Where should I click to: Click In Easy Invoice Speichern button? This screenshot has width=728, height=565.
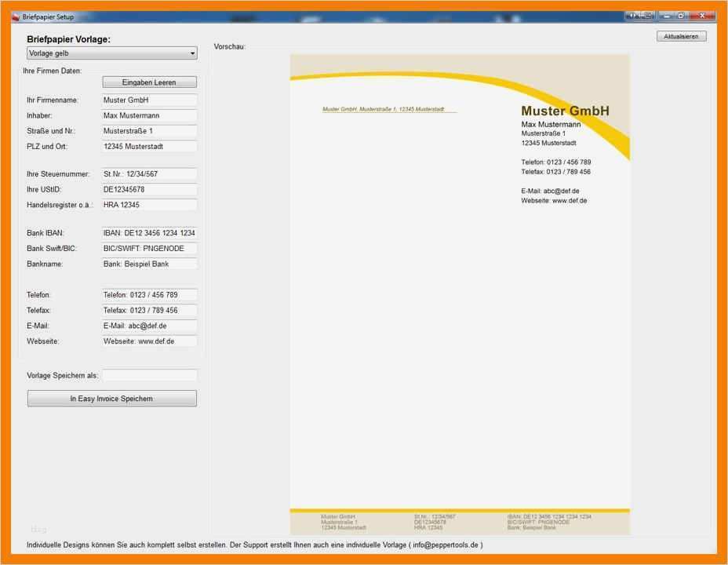tap(112, 399)
